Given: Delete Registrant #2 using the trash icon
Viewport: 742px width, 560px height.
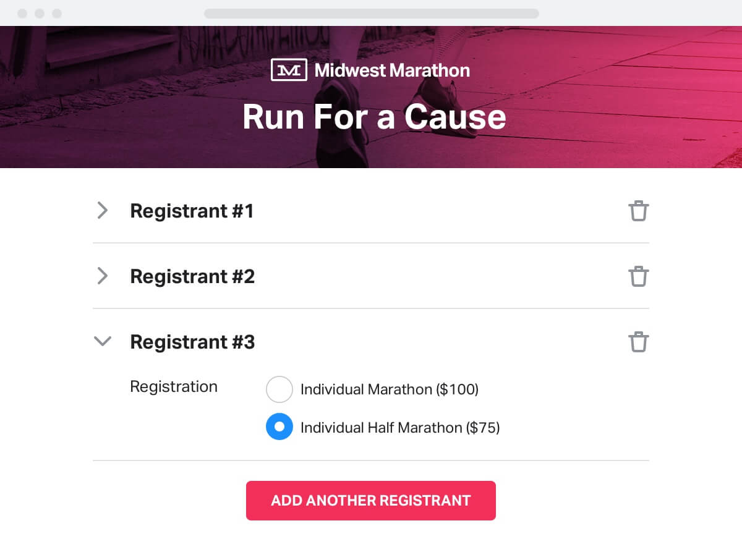Looking at the screenshot, I should 639,276.
